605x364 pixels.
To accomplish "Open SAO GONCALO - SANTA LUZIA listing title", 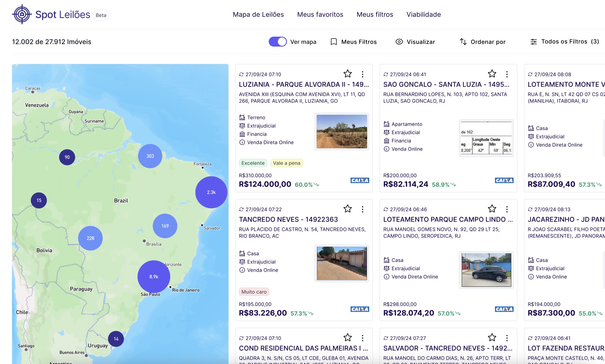I will click(446, 84).
